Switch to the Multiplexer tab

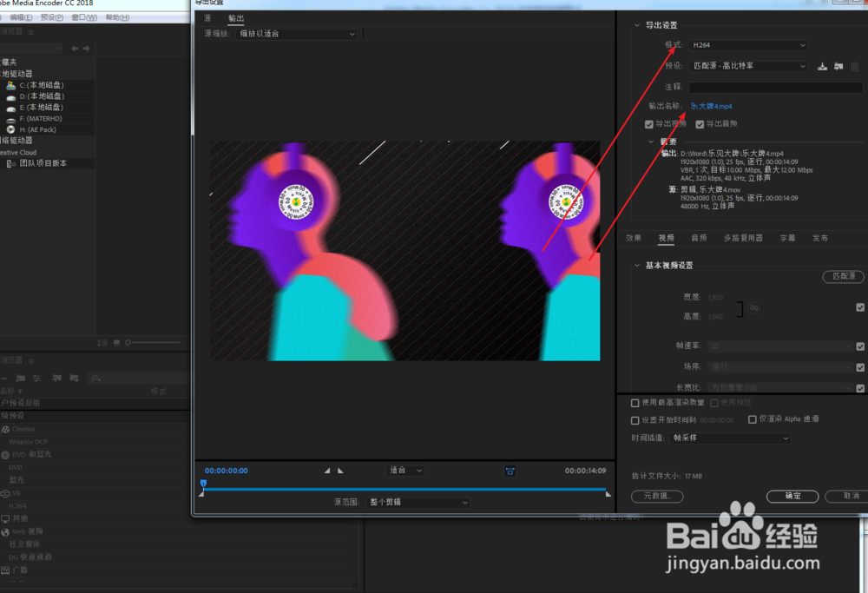tap(743, 238)
